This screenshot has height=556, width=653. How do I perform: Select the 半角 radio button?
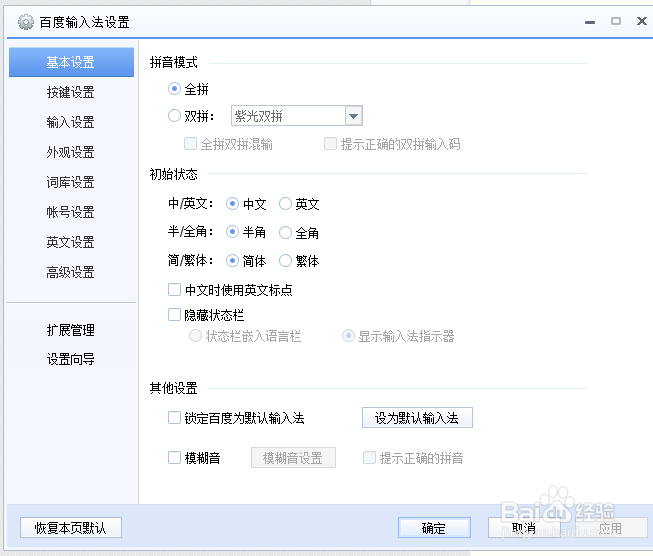click(232, 232)
